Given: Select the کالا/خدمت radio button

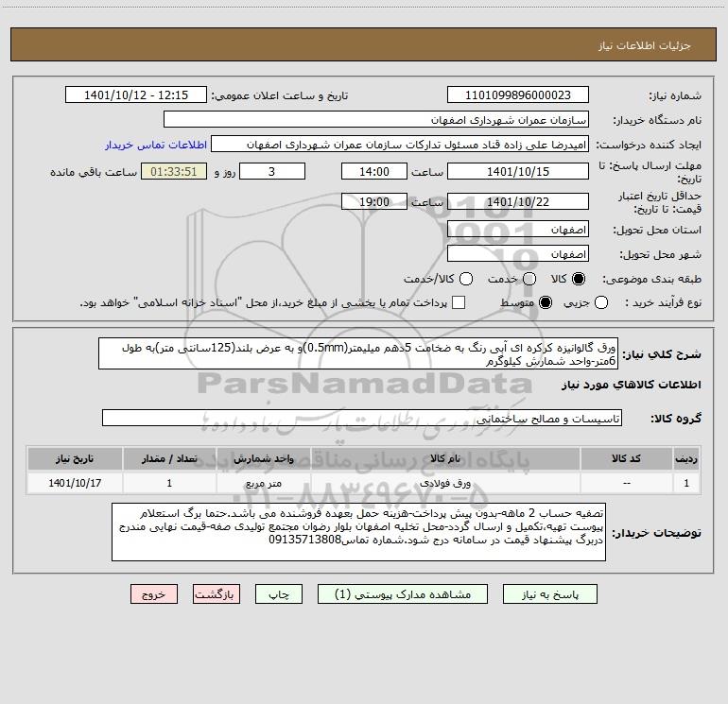Looking at the screenshot, I should pyautogui.click(x=466, y=279).
